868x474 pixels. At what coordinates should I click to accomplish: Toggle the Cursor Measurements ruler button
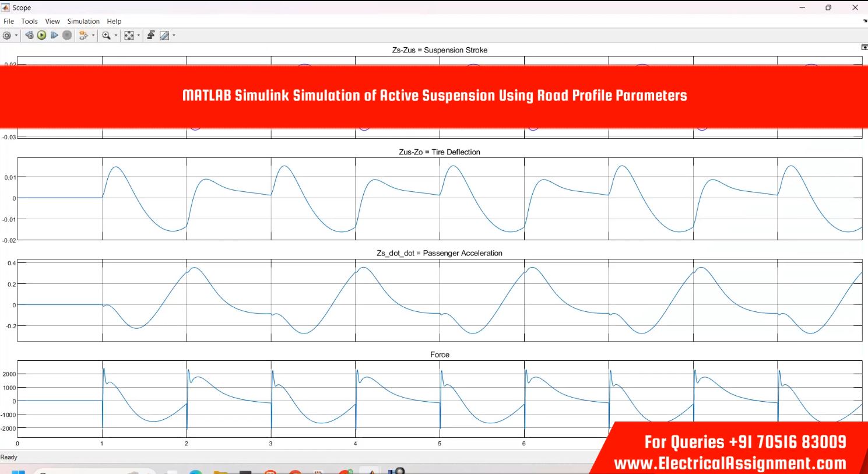tap(164, 36)
